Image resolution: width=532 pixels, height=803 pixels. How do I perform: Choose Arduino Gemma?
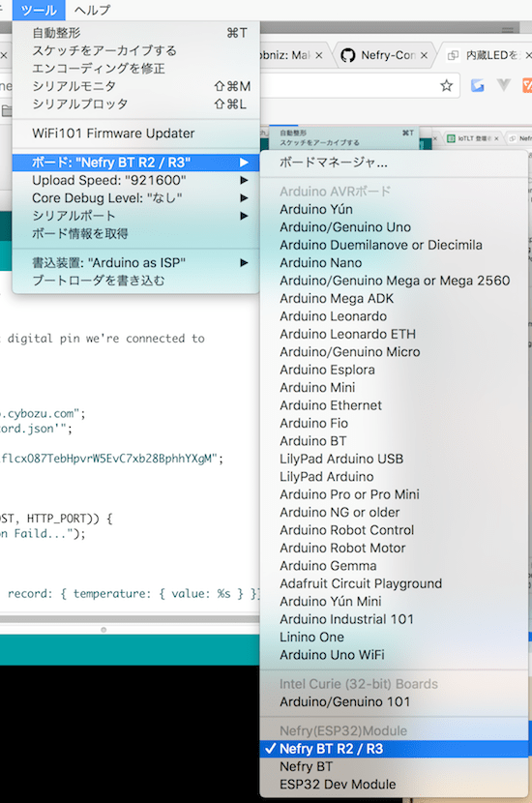pyautogui.click(x=394, y=566)
